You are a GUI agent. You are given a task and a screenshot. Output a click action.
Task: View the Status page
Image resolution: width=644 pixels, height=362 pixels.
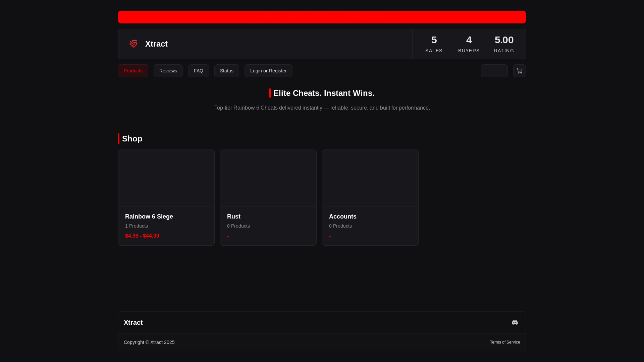227,71
